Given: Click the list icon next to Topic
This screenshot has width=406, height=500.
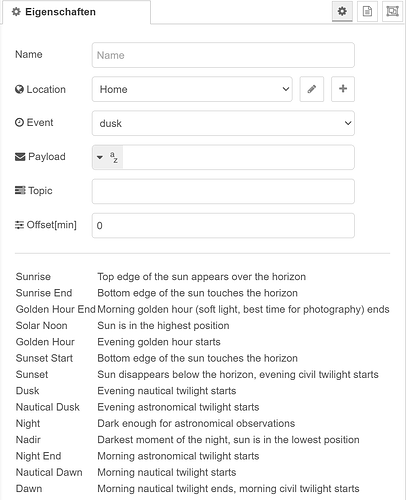Looking at the screenshot, I should tap(20, 190).
